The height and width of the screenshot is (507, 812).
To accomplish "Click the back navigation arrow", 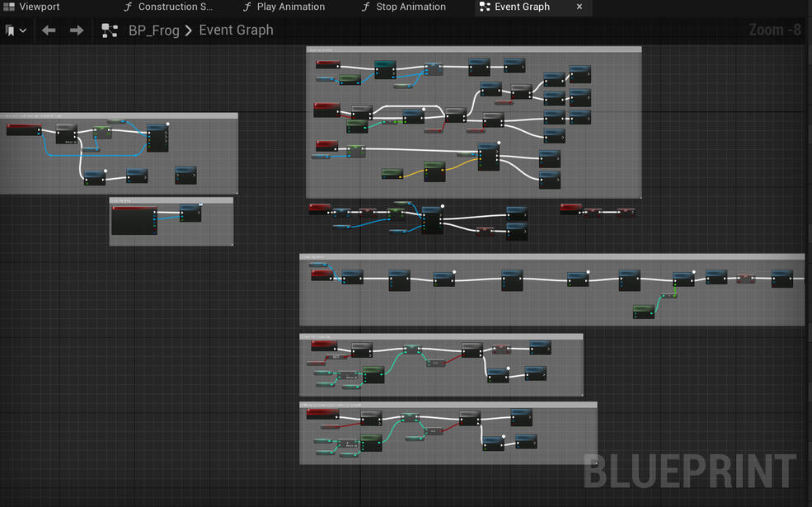I will (48, 30).
